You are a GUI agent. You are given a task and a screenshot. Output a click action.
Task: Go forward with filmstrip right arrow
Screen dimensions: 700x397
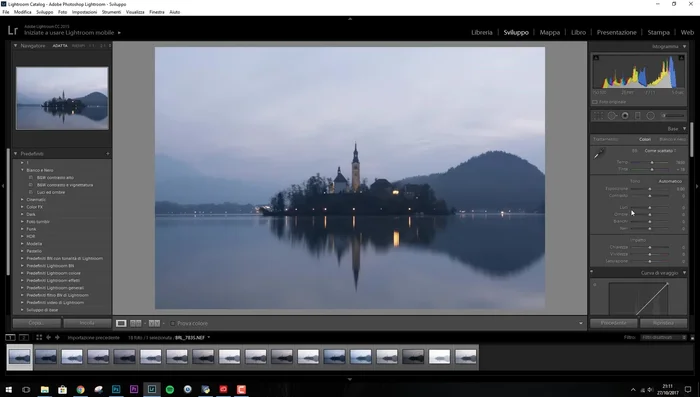tap(57, 338)
